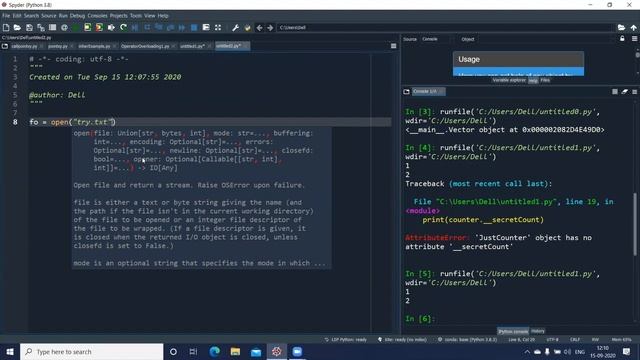This screenshot has height=360, width=640.
Task: Open the editor pane options hamburger menu
Action: tap(393, 46)
